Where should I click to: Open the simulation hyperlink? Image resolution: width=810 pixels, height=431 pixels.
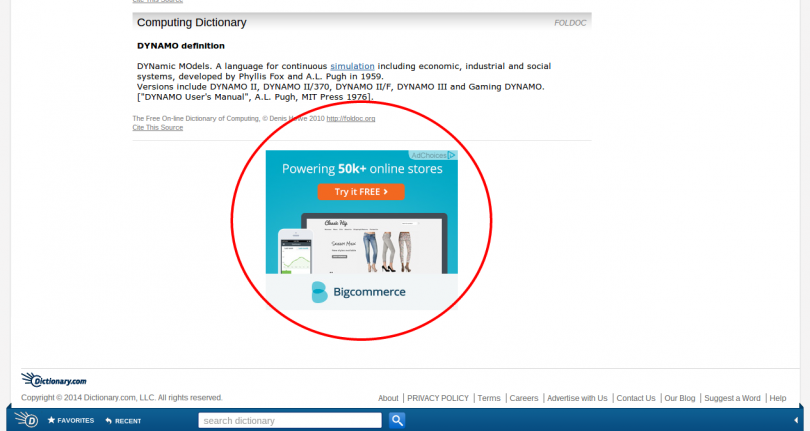pos(352,66)
